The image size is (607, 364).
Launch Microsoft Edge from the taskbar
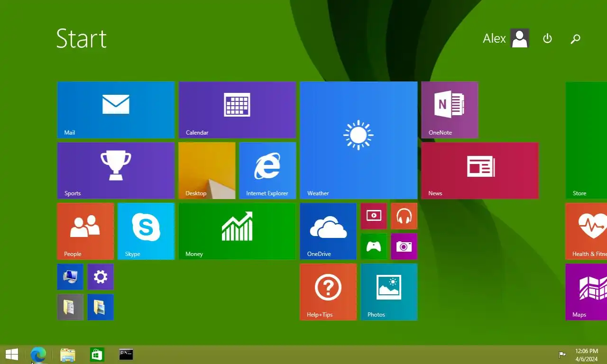38,355
